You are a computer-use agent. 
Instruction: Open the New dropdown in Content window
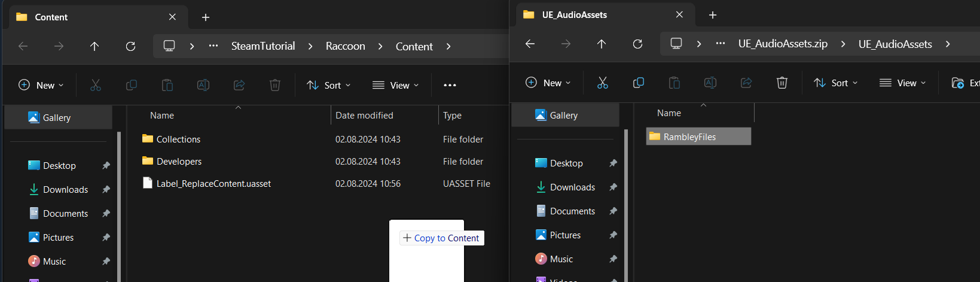[x=41, y=85]
